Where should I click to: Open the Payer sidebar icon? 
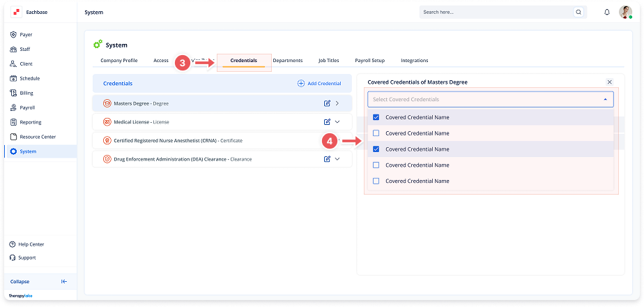coord(14,34)
